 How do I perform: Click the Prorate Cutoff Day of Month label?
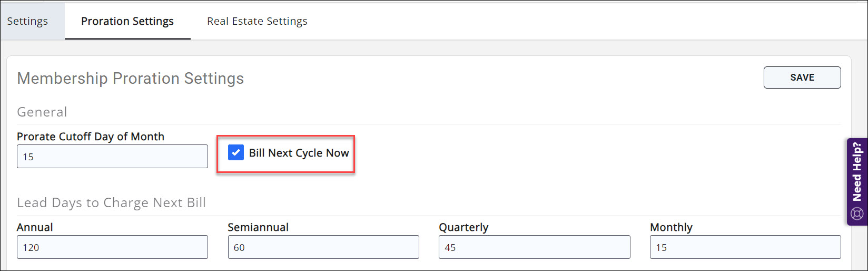click(91, 137)
